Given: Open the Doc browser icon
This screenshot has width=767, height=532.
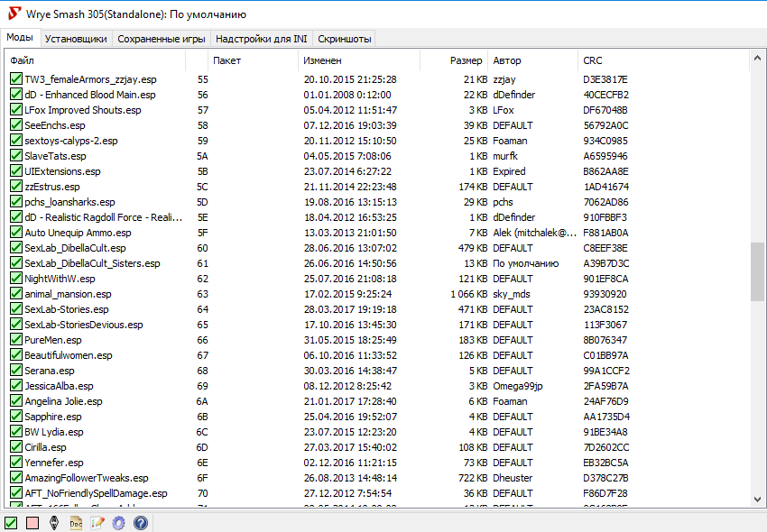Looking at the screenshot, I should pos(76,522).
